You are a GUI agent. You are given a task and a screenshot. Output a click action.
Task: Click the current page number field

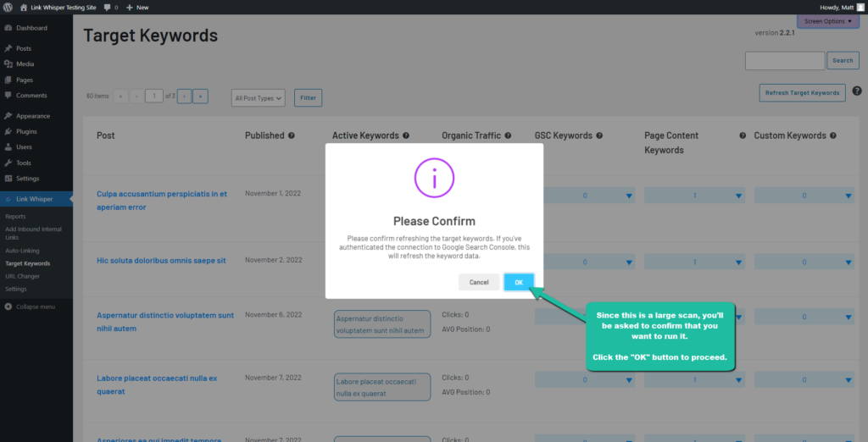point(154,97)
